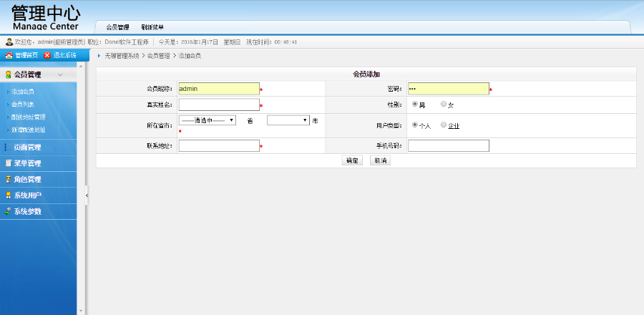Click the red 退出系统 logout icon

point(47,55)
